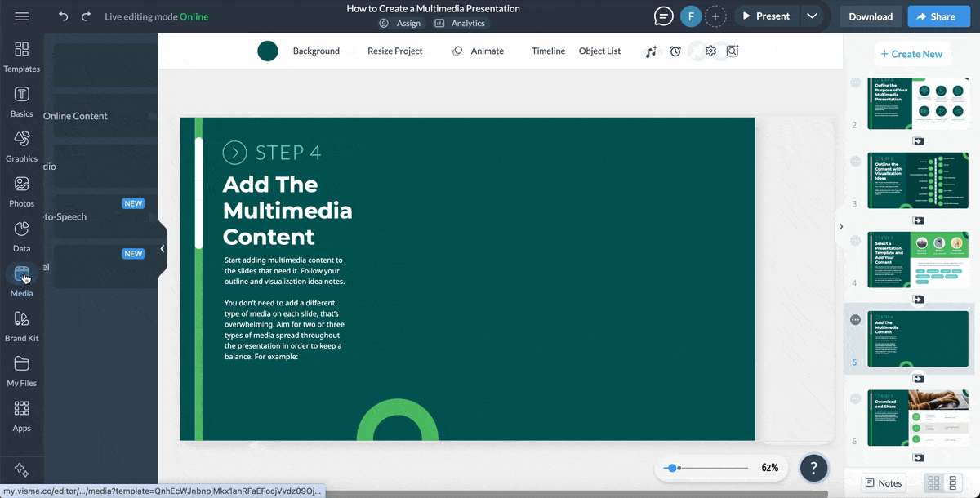Screen dimensions: 980x498
Task: Click Create New slide button
Action: click(911, 54)
